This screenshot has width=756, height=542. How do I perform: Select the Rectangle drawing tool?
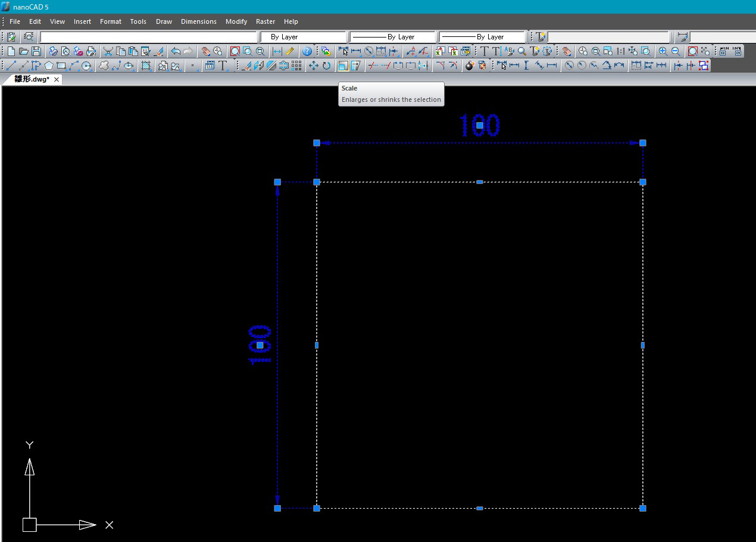(x=61, y=66)
